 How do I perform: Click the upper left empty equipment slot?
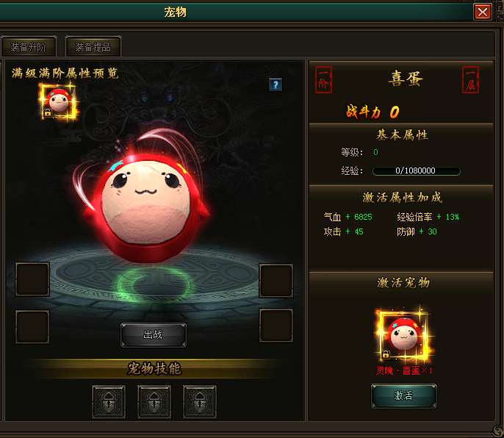click(x=32, y=279)
